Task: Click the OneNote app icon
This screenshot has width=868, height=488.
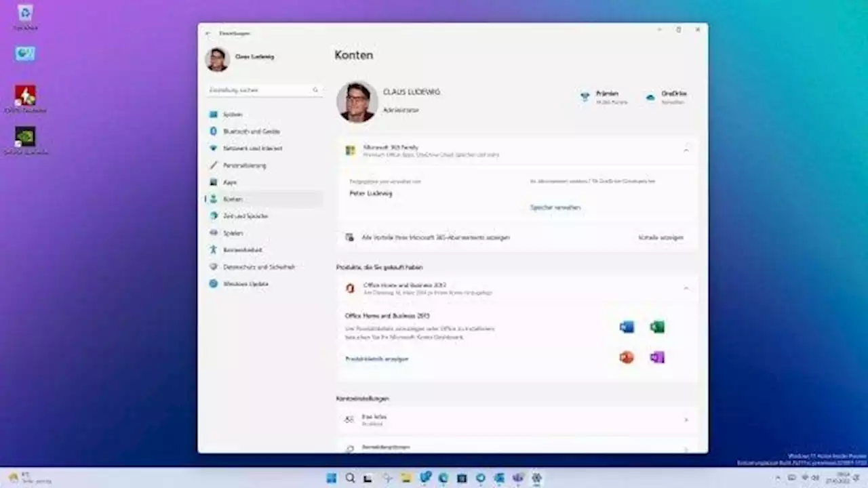Action: click(657, 357)
